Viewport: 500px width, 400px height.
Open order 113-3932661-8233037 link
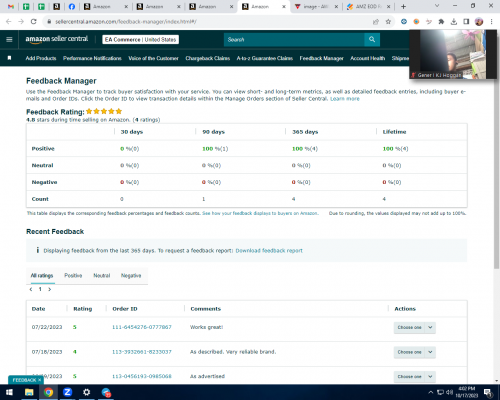point(142,352)
